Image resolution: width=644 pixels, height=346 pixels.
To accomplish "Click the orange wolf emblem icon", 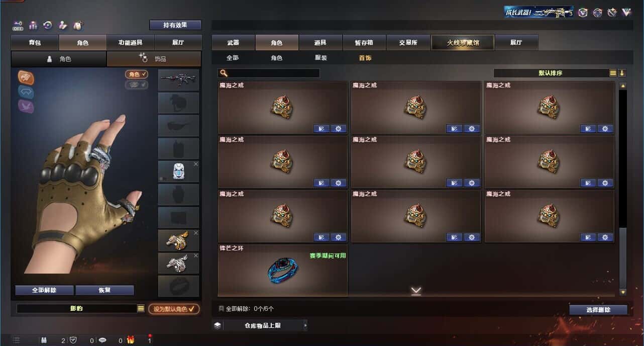I will click(x=26, y=77).
